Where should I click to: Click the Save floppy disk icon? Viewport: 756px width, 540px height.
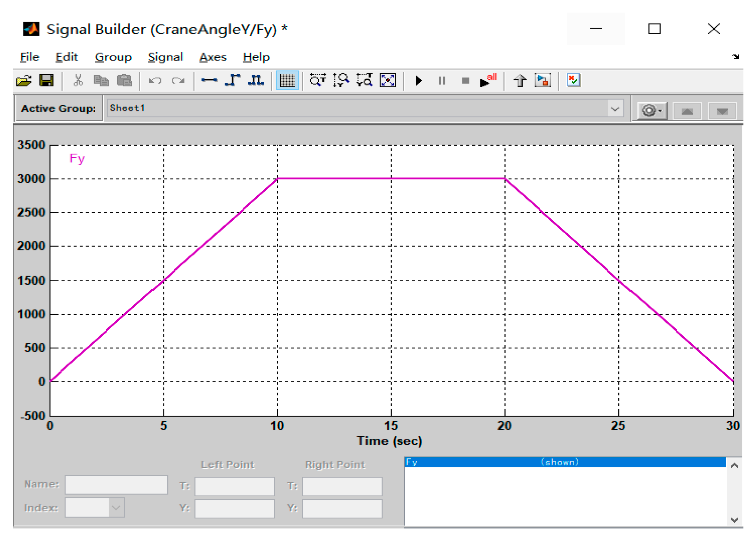tap(46, 81)
